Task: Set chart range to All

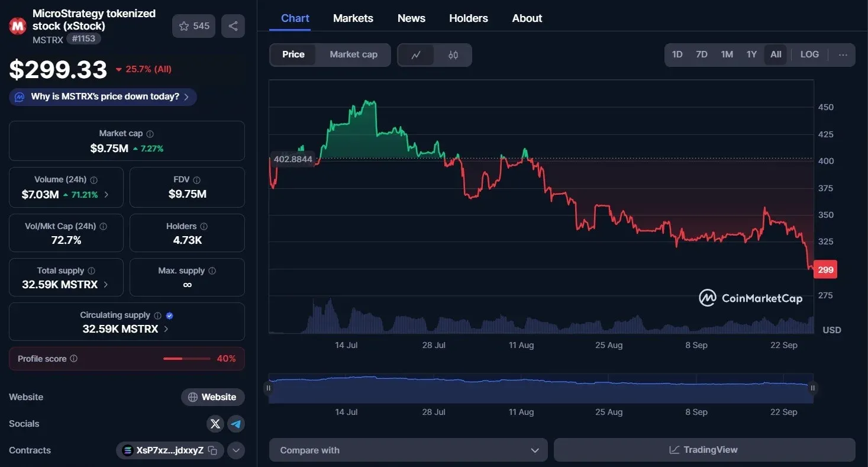Action: click(776, 54)
